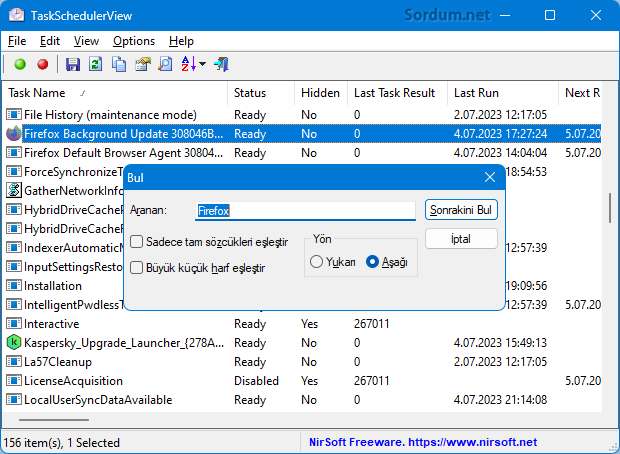This screenshot has width=620, height=454.
Task: Click the red Disable Selected Tasks icon
Action: (43, 64)
